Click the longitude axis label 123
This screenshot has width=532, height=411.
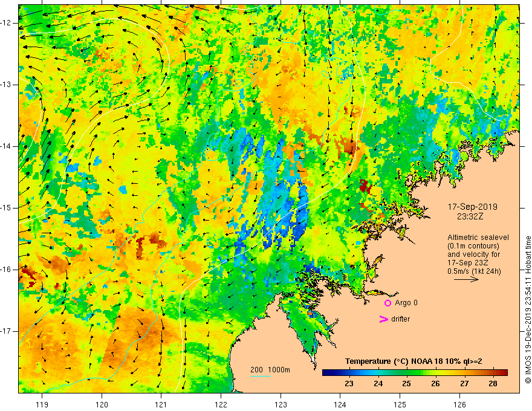[x=281, y=404]
